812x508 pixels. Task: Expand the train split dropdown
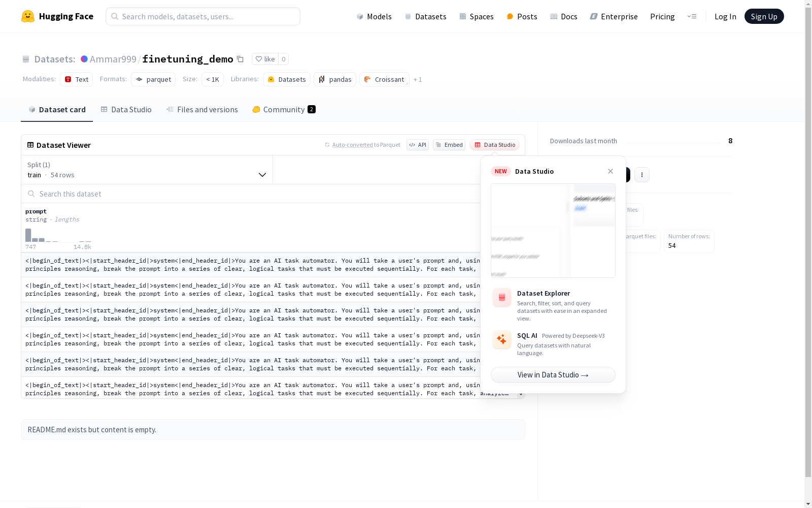[x=147, y=170]
